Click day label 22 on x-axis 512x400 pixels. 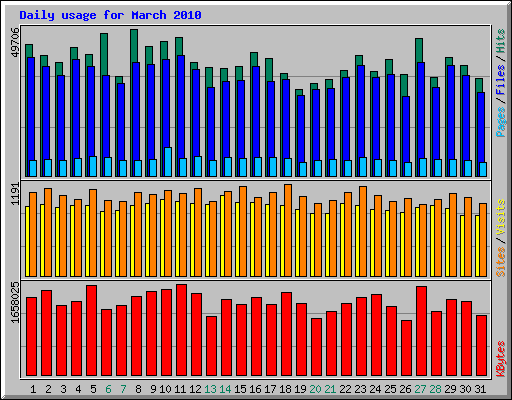click(x=345, y=389)
